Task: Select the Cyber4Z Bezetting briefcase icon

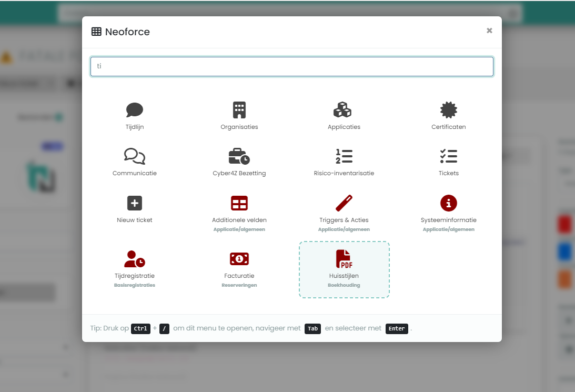Action: click(x=239, y=156)
